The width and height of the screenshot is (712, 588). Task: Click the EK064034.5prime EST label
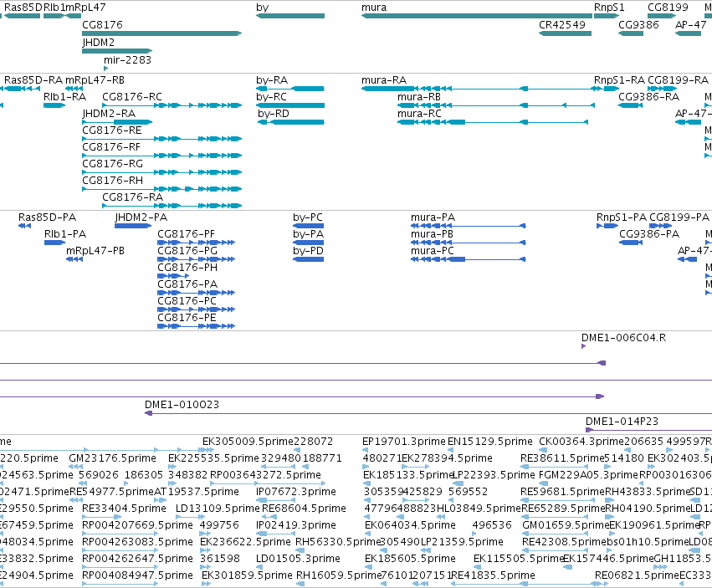pyautogui.click(x=410, y=525)
